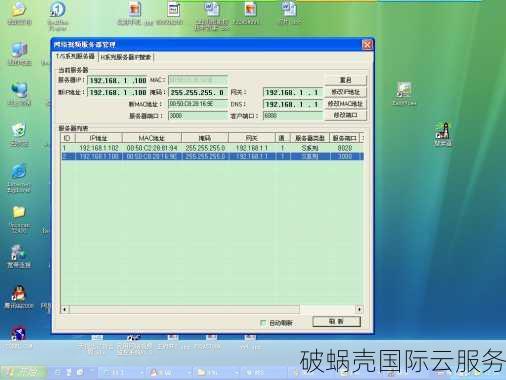Open the rightmost Word document icon at top
The width and height of the screenshot is (506, 380).
(289, 9)
